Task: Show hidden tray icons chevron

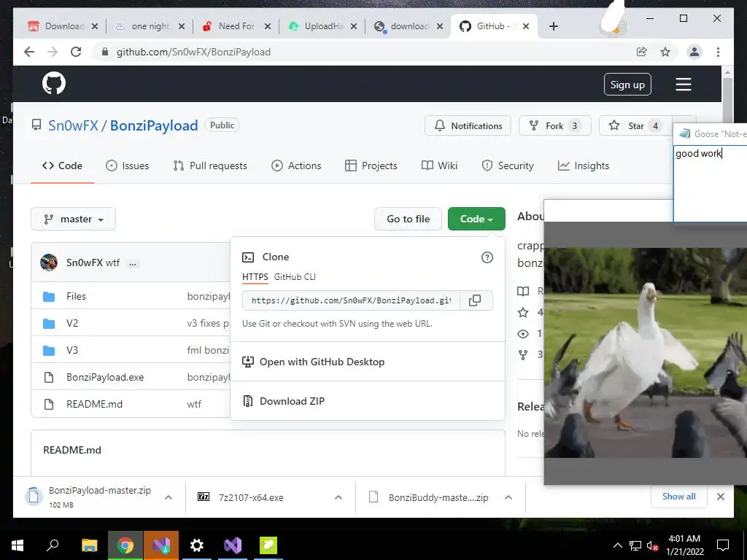Action: click(x=617, y=545)
